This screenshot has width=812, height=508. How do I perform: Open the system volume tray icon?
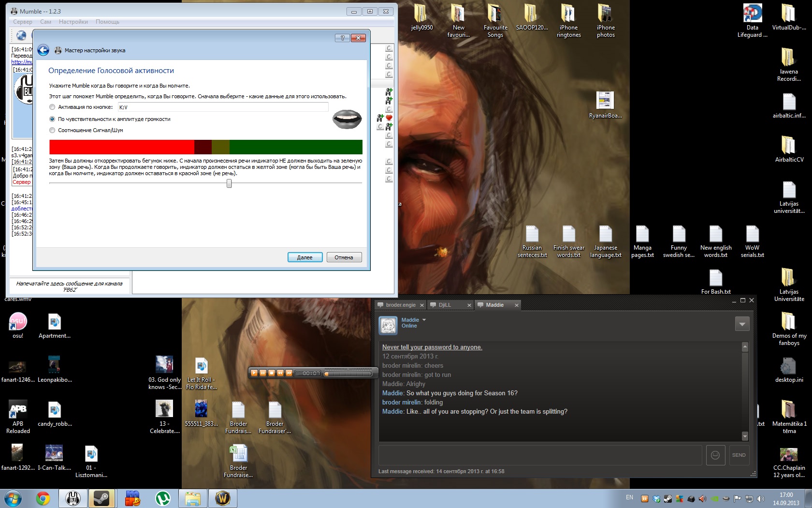coord(761,498)
